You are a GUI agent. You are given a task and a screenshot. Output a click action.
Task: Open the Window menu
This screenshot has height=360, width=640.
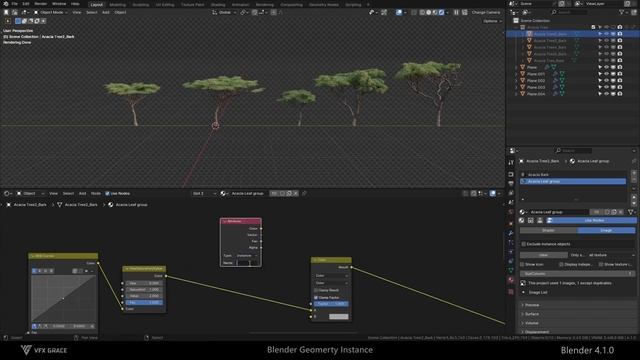(x=59, y=4)
